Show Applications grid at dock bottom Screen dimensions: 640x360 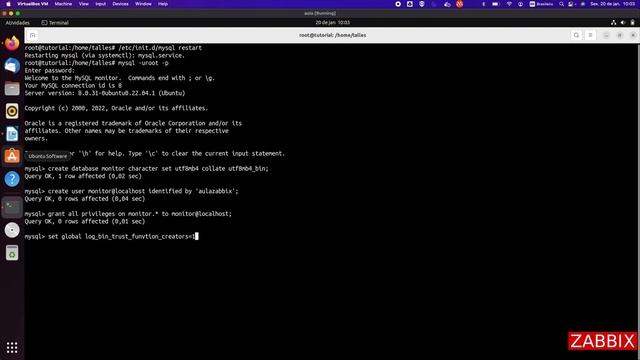(12, 347)
